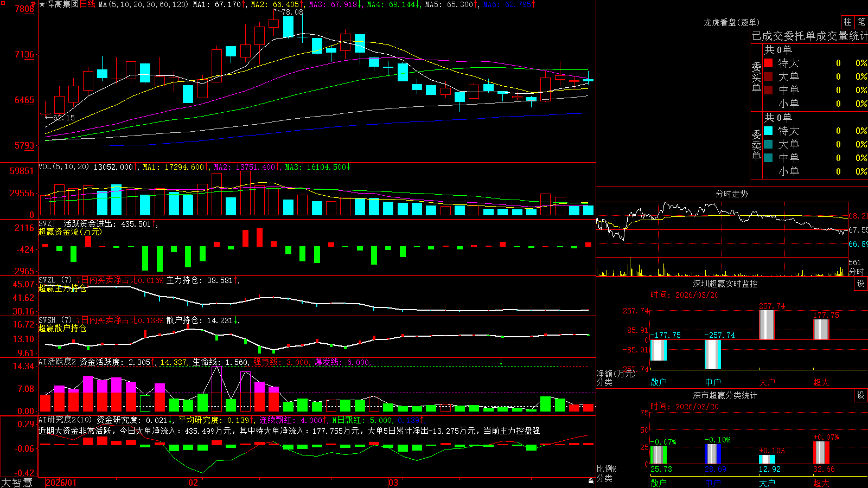Click the 爆发线: 6.000 label
This screenshot has width=868, height=488.
click(342, 362)
